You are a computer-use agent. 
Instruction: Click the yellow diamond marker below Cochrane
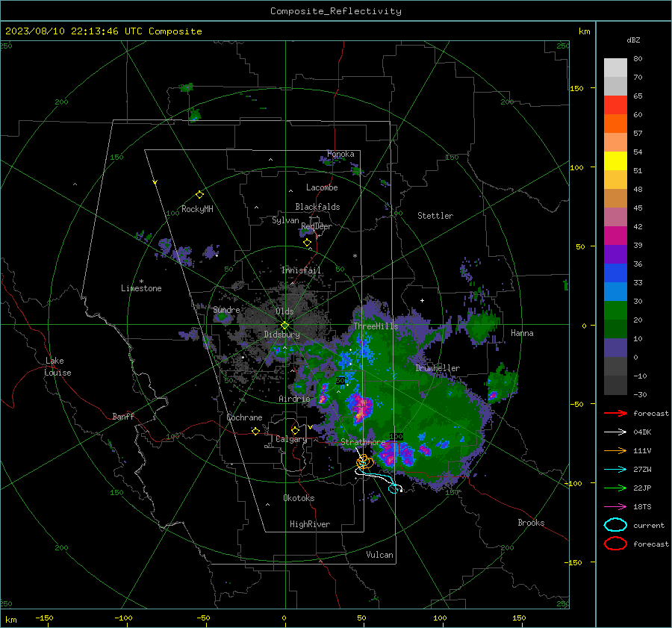click(255, 431)
